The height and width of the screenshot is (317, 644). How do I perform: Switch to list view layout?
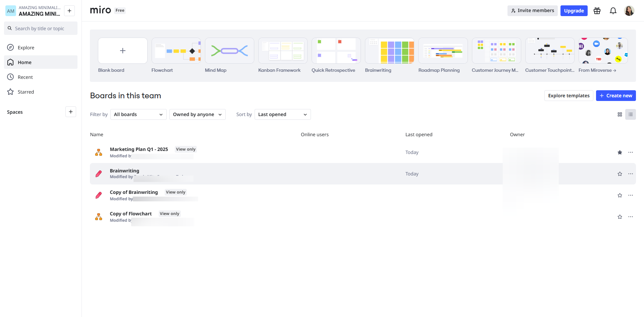tap(631, 114)
